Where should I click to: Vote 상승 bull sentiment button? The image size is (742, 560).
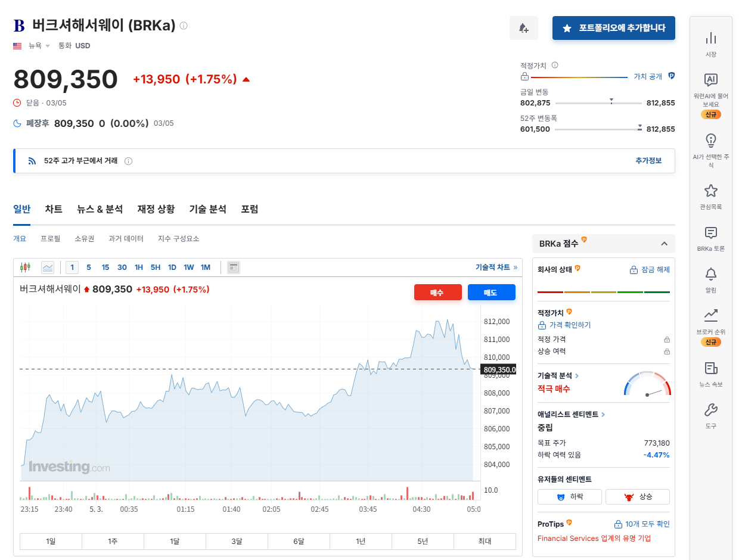(x=638, y=497)
